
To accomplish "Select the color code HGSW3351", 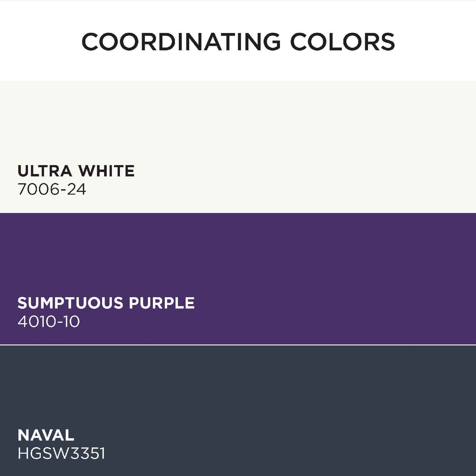I will 62,454.
